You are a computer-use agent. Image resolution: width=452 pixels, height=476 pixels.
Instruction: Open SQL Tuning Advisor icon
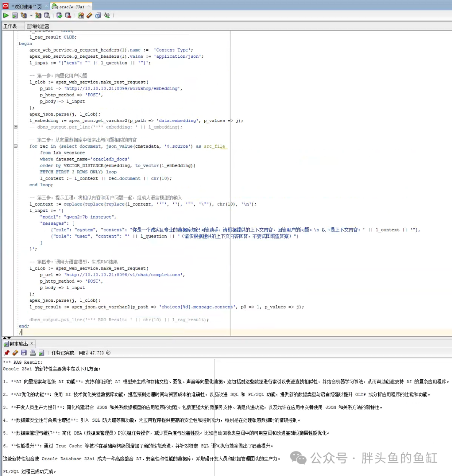pos(47,15)
